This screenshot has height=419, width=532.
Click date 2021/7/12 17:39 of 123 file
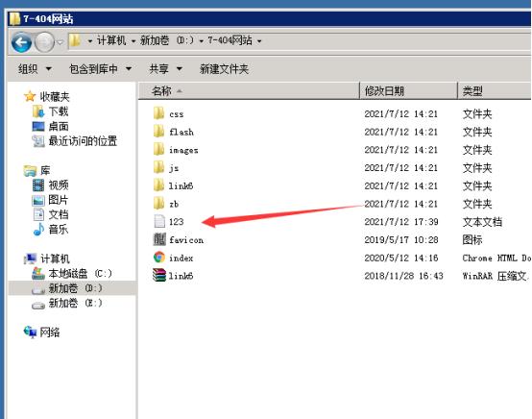(401, 222)
